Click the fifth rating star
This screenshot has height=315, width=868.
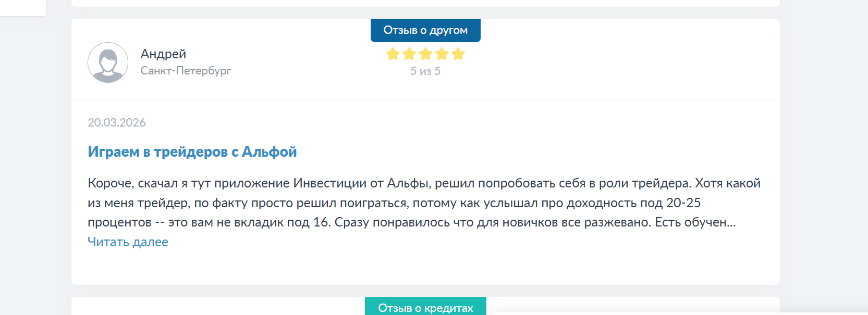point(458,54)
